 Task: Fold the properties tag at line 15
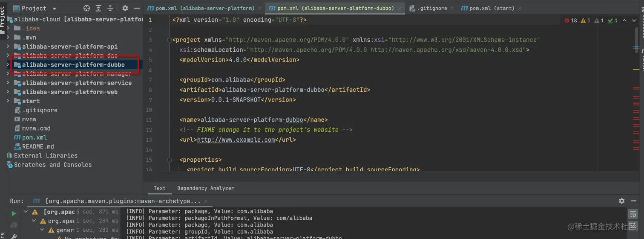pos(169,160)
